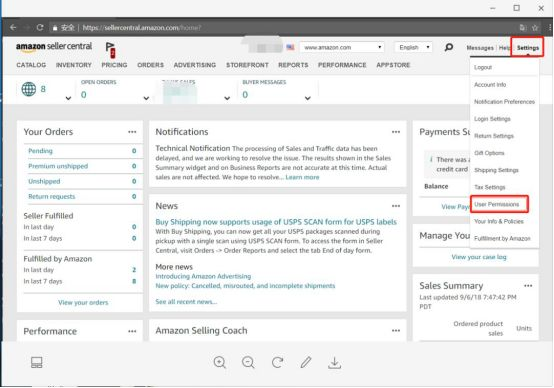The image size is (554, 388).
Task: Open Amazon Selling Coach ellipsis menu
Action: 396,330
